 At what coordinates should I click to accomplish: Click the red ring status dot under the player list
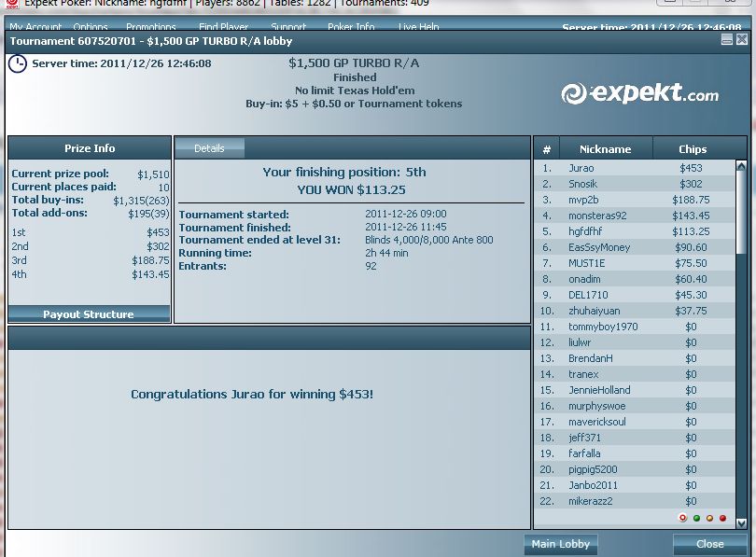pos(682,518)
